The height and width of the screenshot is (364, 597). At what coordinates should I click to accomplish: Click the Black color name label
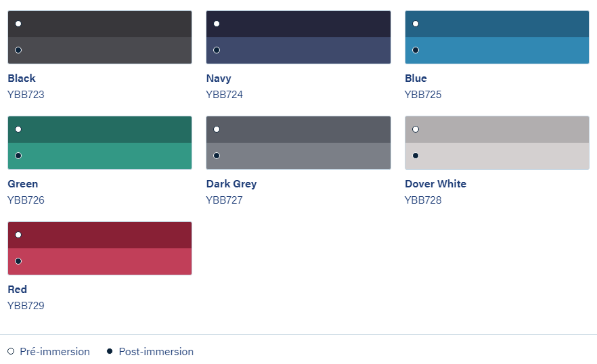[22, 78]
